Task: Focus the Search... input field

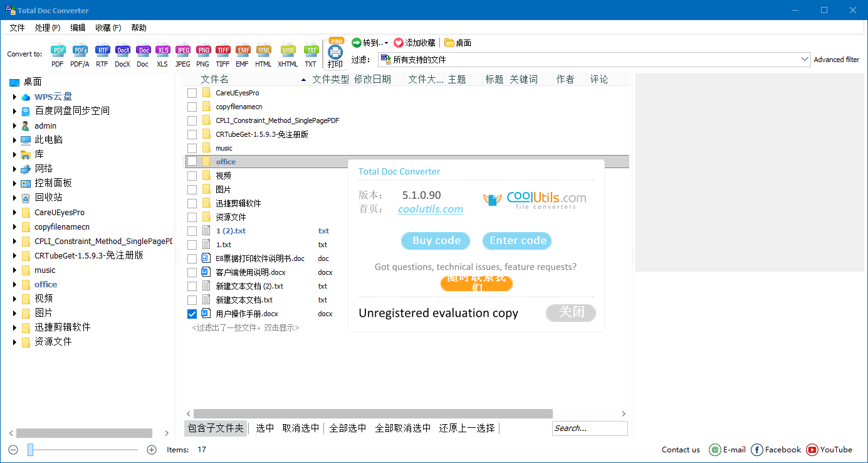Action: tap(590, 428)
